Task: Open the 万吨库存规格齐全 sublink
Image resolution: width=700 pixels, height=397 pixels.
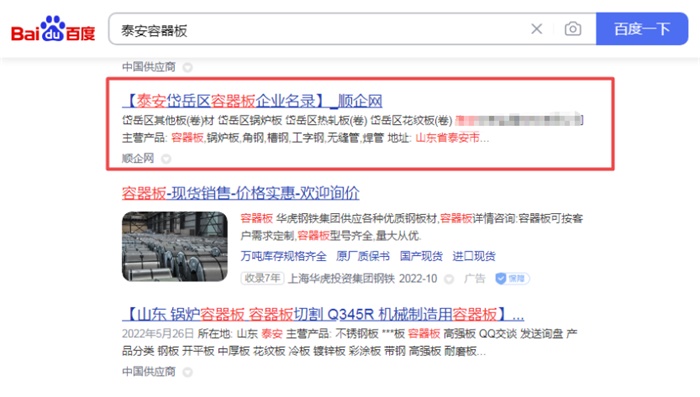Action: (x=283, y=256)
